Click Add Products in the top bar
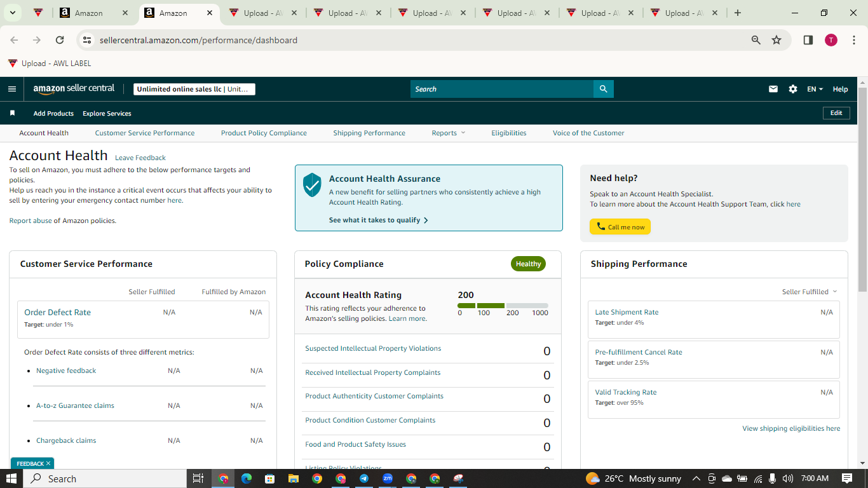The image size is (868, 488). [53, 113]
